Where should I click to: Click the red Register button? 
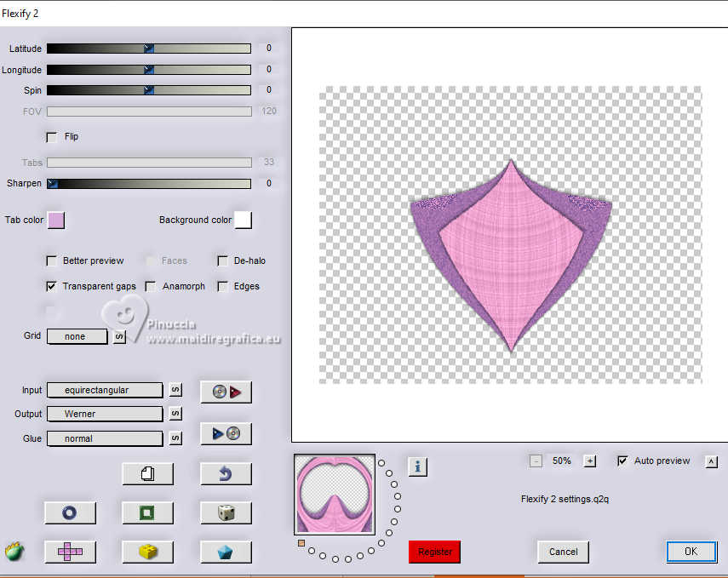[x=434, y=552]
